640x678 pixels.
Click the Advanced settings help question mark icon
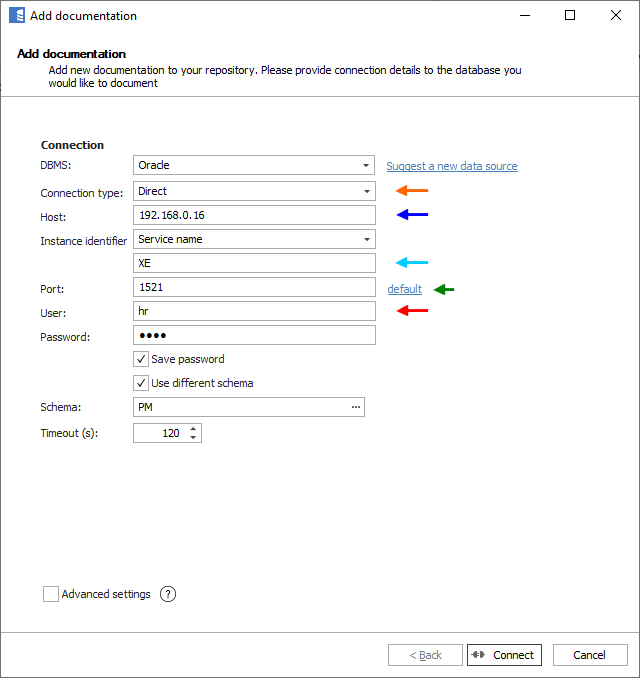(x=168, y=594)
